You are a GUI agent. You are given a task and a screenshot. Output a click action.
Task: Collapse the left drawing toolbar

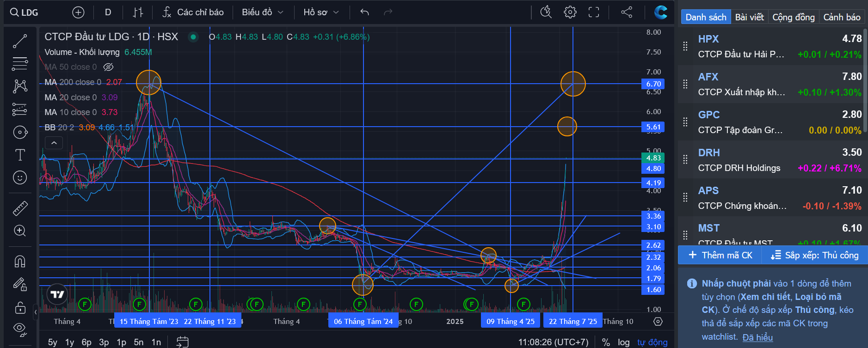36,312
